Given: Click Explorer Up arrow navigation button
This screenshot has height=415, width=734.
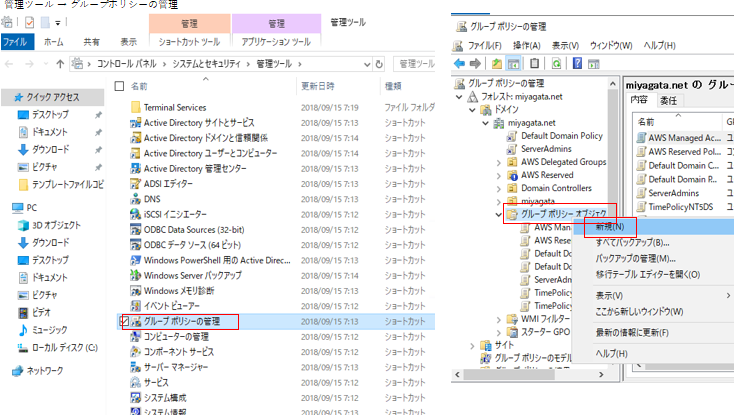Looking at the screenshot, I should click(60, 64).
